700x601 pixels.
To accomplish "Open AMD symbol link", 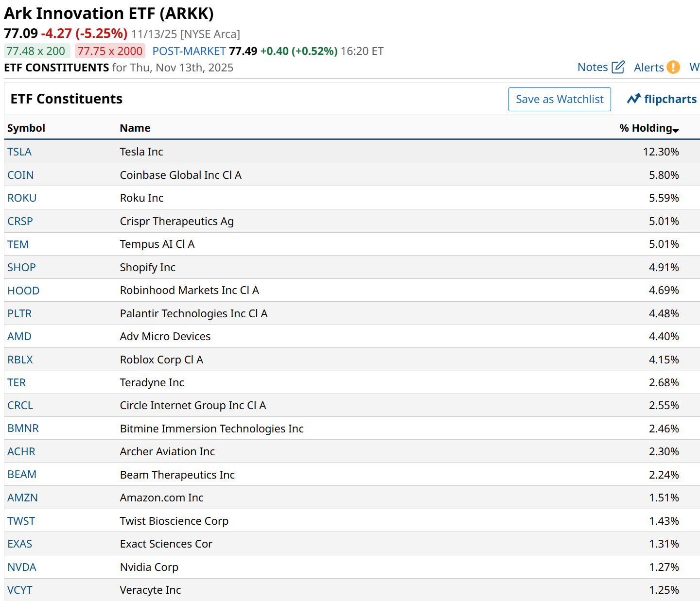I will coord(19,336).
